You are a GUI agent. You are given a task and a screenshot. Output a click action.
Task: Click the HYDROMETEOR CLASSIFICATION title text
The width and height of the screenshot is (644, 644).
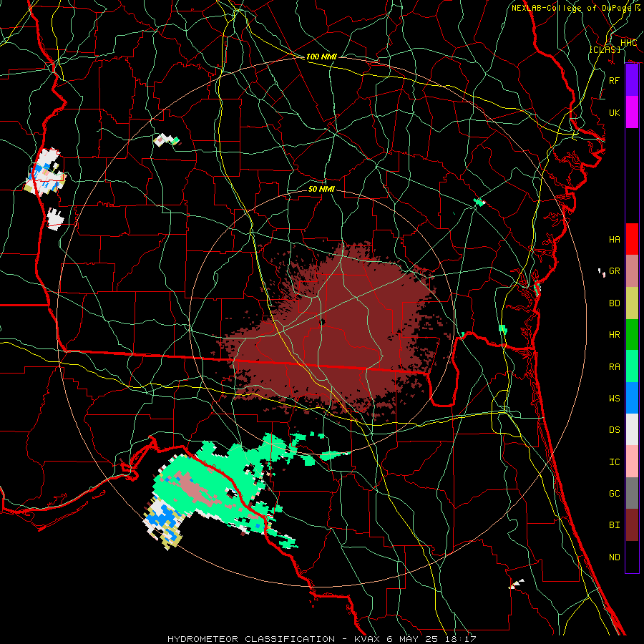[x=251, y=639]
